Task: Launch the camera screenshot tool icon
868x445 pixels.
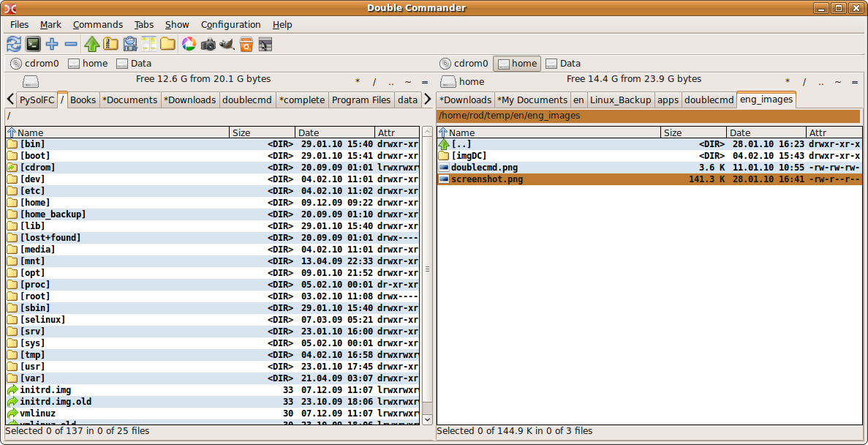Action: [x=208, y=44]
